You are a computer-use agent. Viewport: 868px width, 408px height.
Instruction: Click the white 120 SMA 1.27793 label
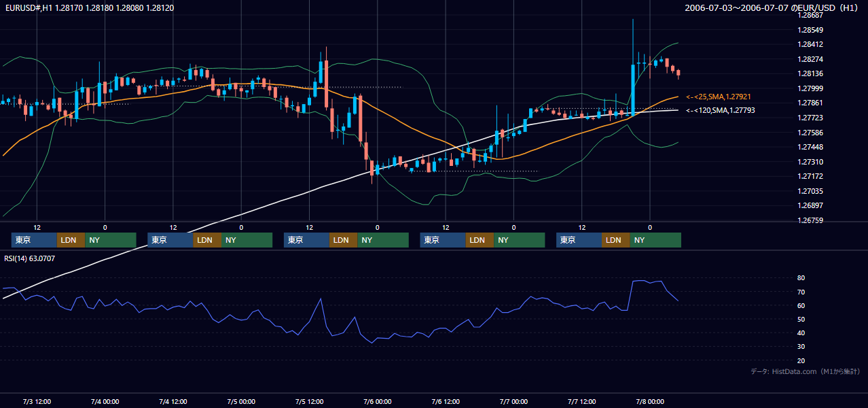tap(720, 110)
